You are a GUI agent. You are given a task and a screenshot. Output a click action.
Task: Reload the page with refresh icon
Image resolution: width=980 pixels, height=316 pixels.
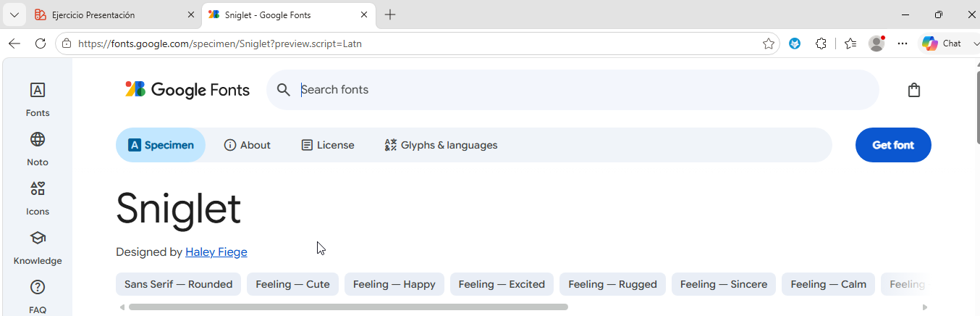coord(41,43)
